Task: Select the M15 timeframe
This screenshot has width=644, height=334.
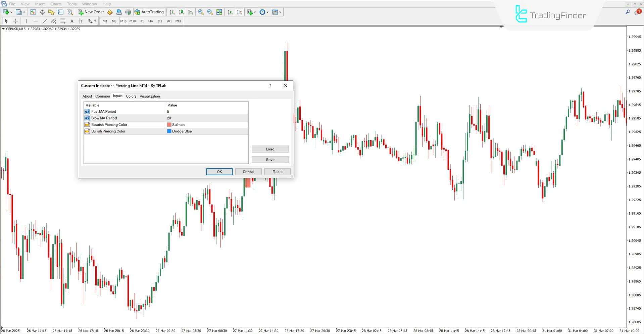Action: 123,21
